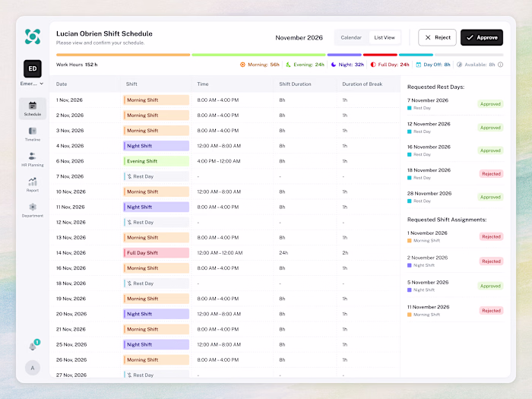
Task: Click Rejected status for 1 November shift request
Action: pyautogui.click(x=491, y=237)
